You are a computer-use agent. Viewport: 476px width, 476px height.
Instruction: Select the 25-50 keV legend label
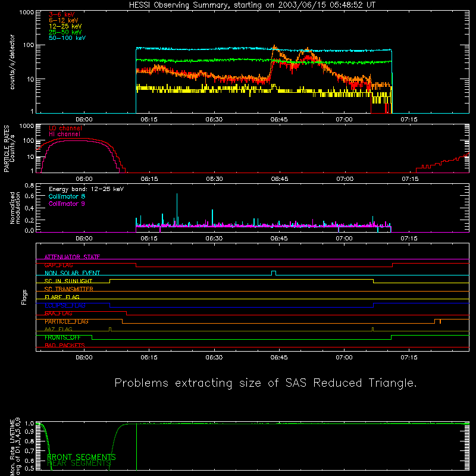65,32
